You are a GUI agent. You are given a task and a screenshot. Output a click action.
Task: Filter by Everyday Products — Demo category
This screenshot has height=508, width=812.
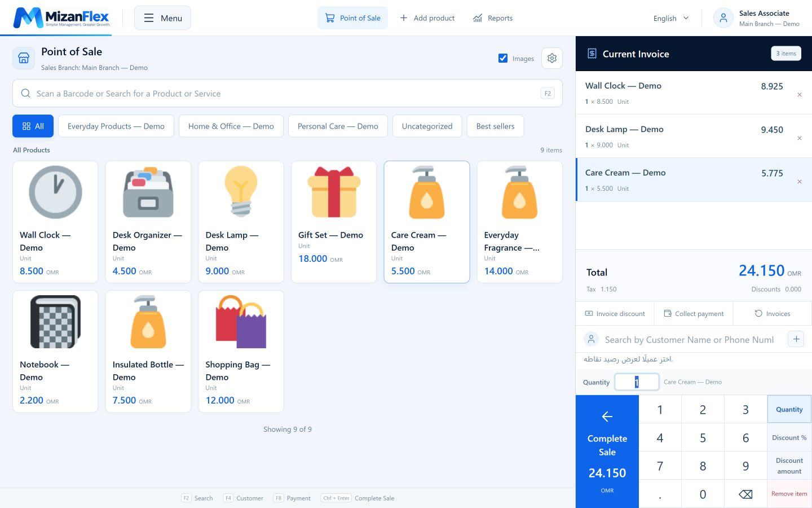pyautogui.click(x=116, y=126)
